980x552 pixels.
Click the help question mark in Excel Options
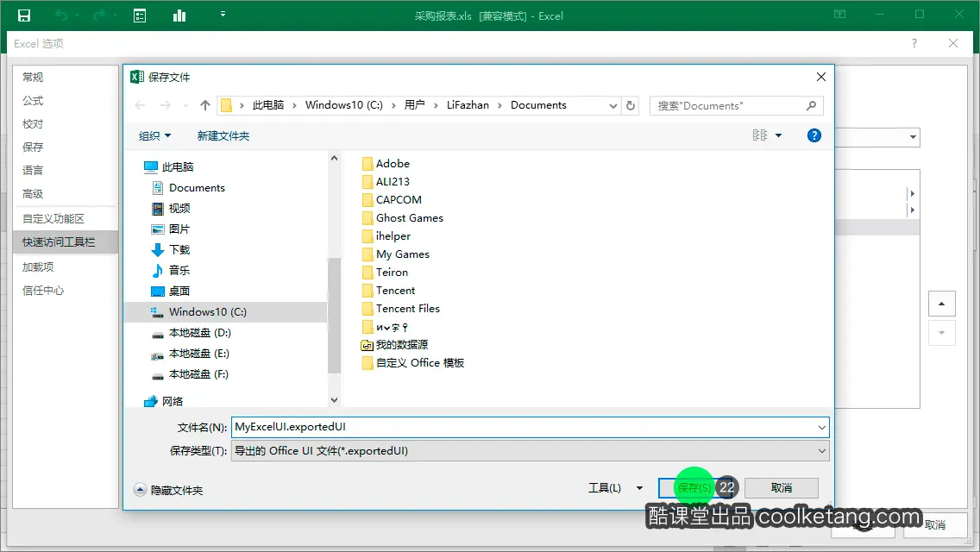click(x=914, y=43)
